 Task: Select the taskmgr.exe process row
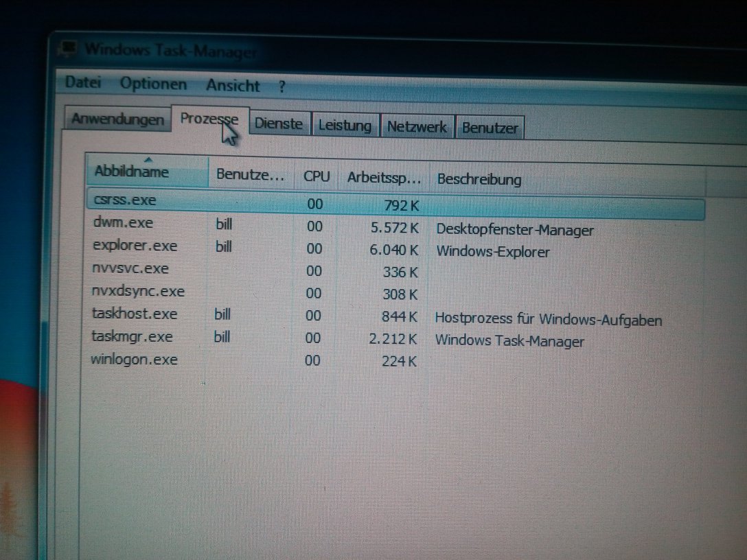point(132,337)
